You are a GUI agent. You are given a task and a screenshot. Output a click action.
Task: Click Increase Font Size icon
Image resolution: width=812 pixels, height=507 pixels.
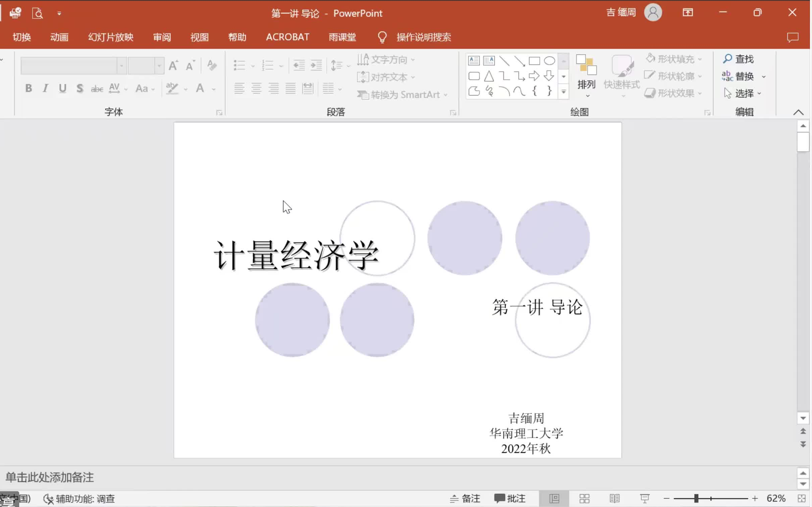[x=173, y=65]
